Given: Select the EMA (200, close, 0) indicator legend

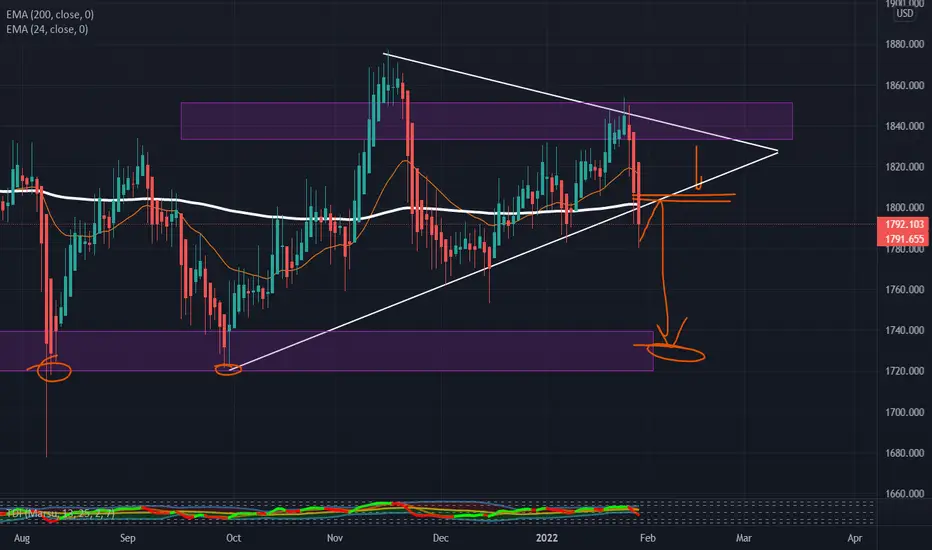Looking at the screenshot, I should pyautogui.click(x=50, y=14).
